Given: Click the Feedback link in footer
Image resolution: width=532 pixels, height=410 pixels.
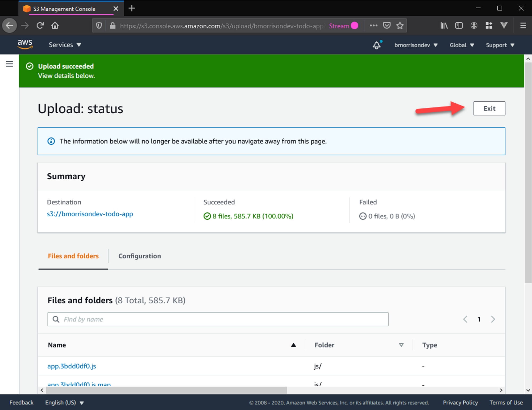Looking at the screenshot, I should click(x=21, y=402).
